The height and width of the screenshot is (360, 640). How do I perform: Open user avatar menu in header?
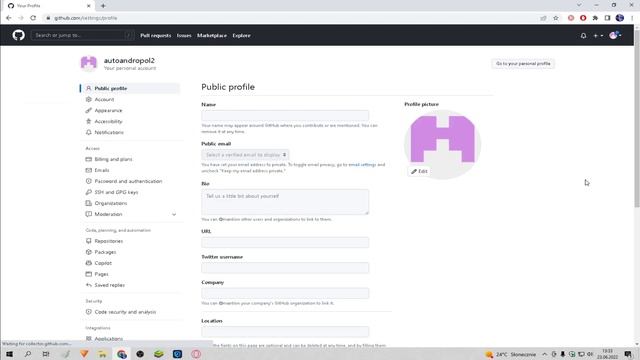point(615,36)
